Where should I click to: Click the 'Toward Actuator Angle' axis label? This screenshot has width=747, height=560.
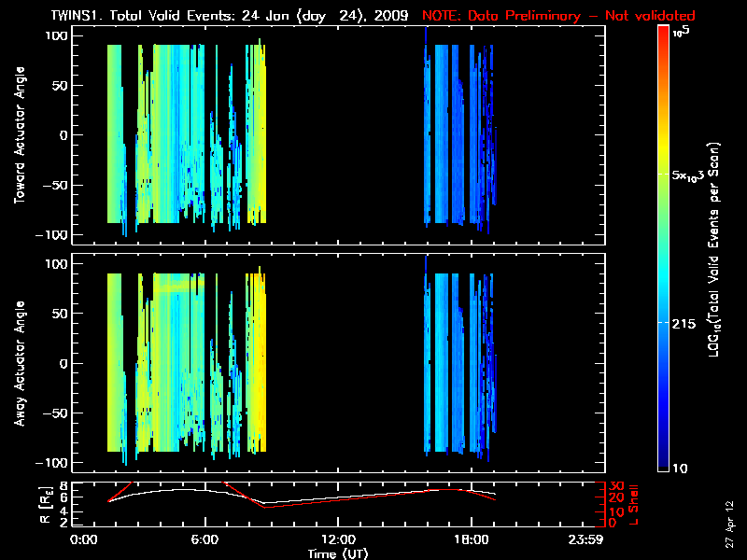point(19,135)
